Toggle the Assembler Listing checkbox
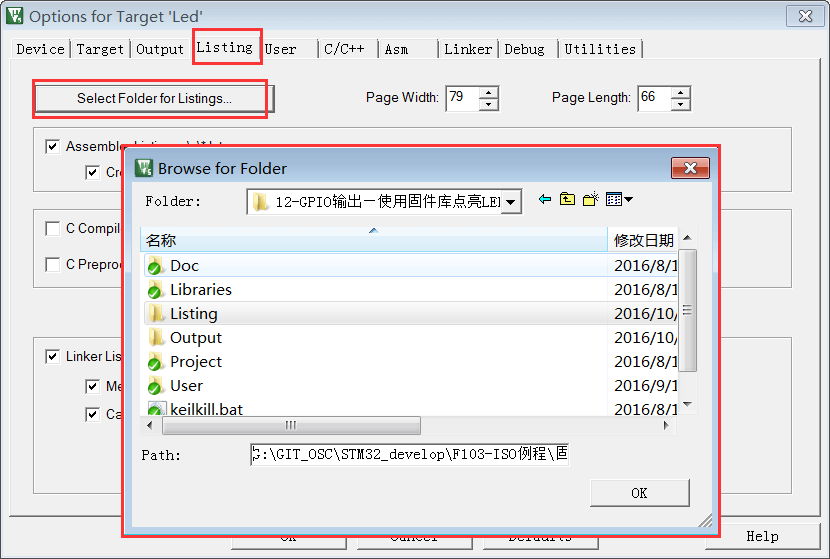The width and height of the screenshot is (830, 559). click(53, 147)
